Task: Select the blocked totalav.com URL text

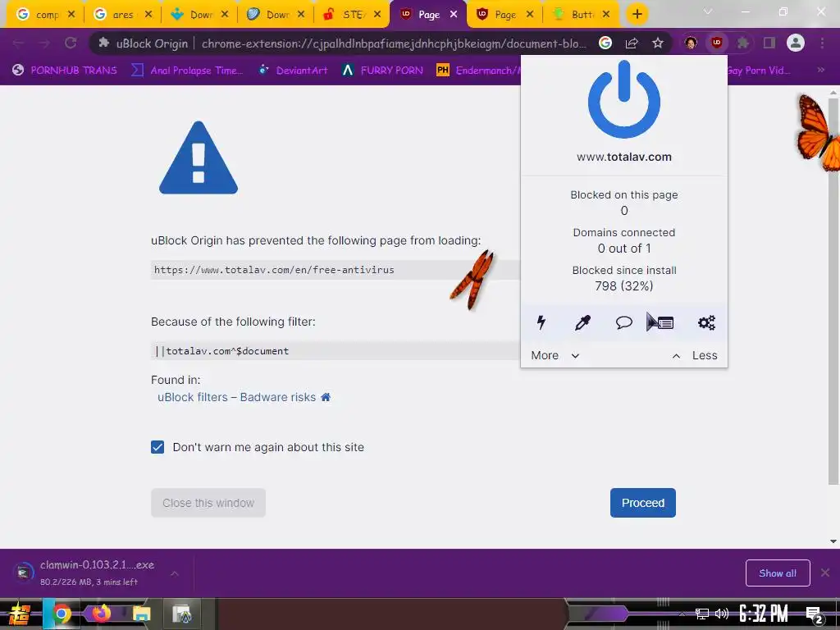Action: pyautogui.click(x=274, y=270)
